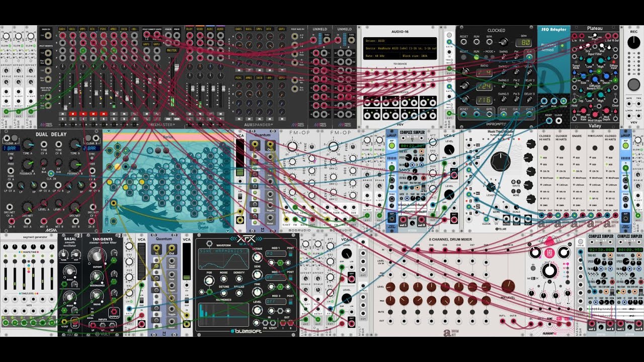This screenshot has width=644, height=362.
Task: Click the Dual Delay FEEDBACK A knob
Action: [x=28, y=164]
